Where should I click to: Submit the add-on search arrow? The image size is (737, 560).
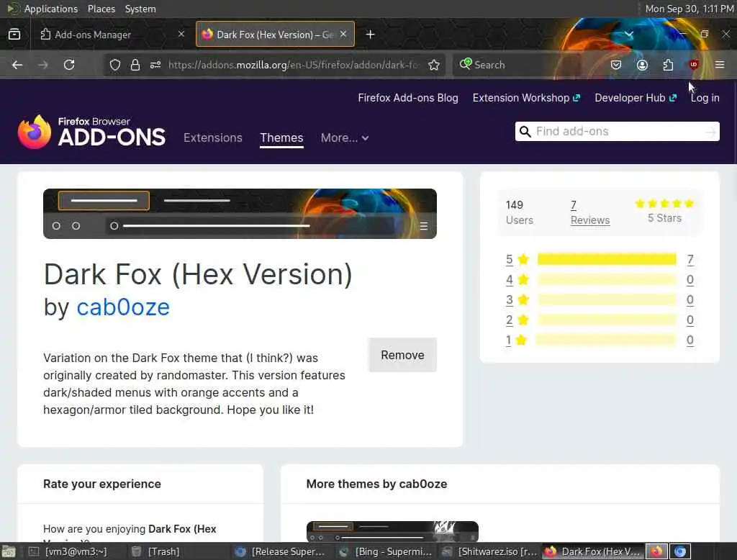tap(710, 132)
